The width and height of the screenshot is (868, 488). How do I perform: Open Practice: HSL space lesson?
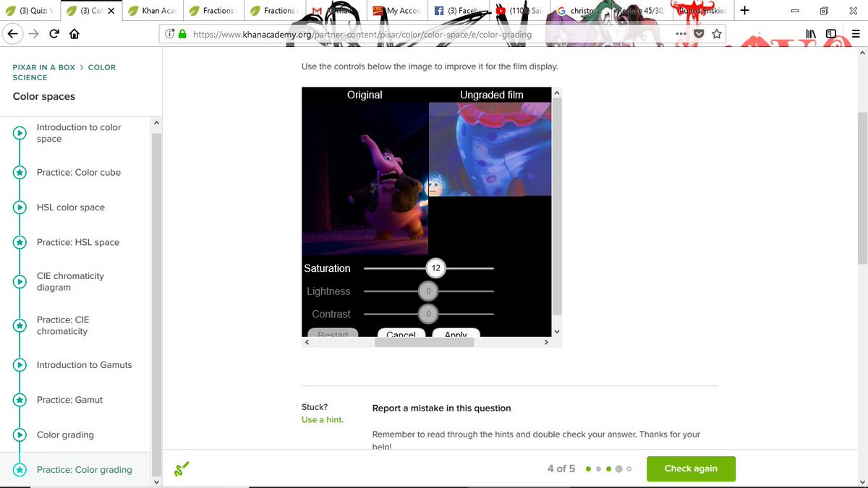78,242
